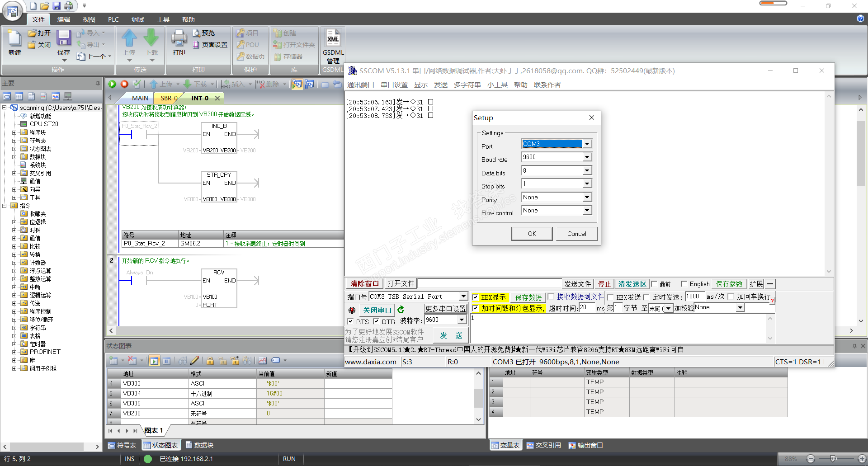Click 更多串口设置 button

445,309
